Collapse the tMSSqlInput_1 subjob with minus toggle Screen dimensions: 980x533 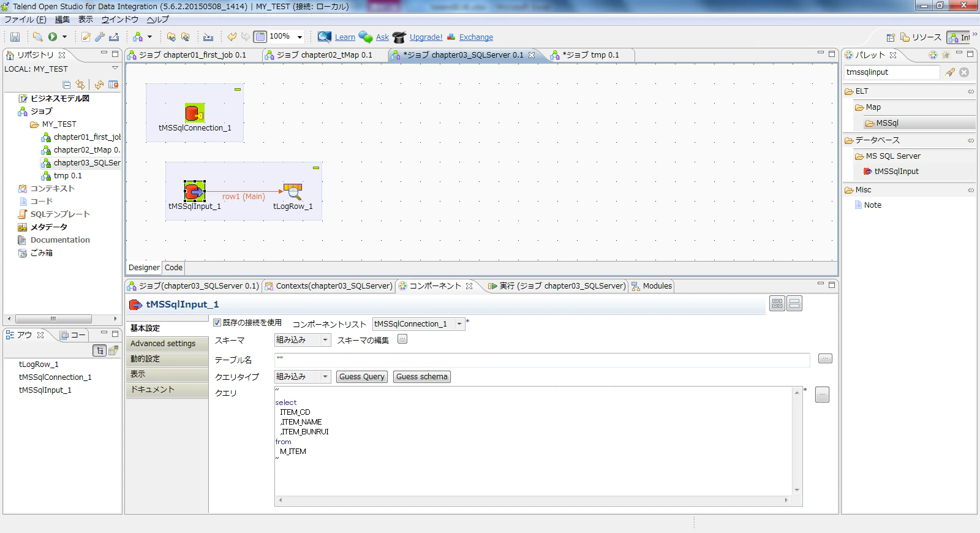[316, 168]
